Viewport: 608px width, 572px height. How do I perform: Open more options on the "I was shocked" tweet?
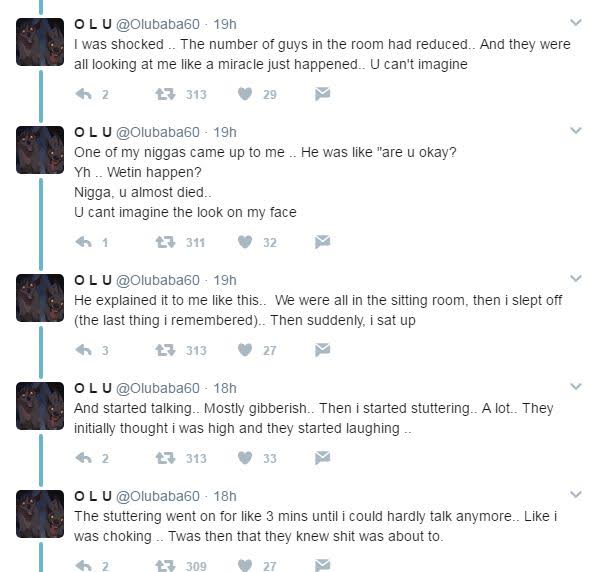click(575, 22)
